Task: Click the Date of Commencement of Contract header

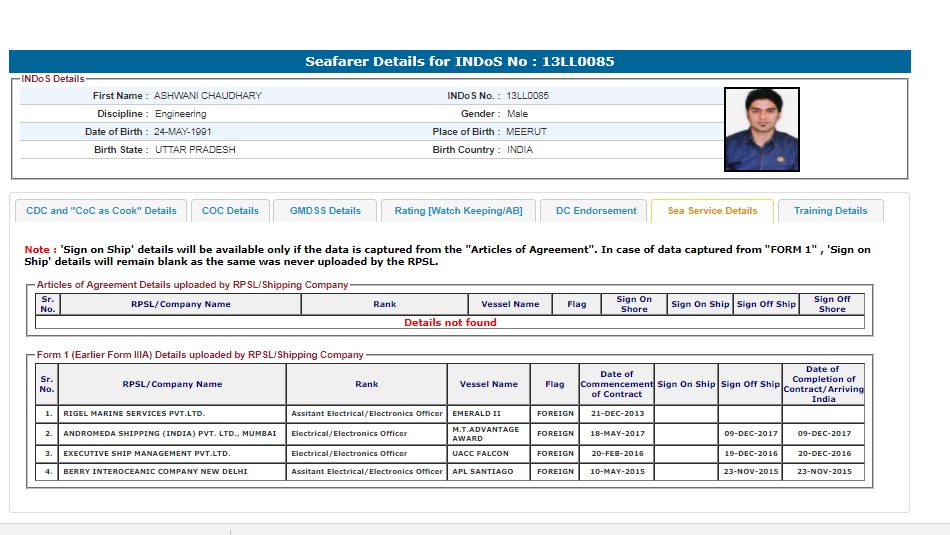Action: pyautogui.click(x=616, y=384)
